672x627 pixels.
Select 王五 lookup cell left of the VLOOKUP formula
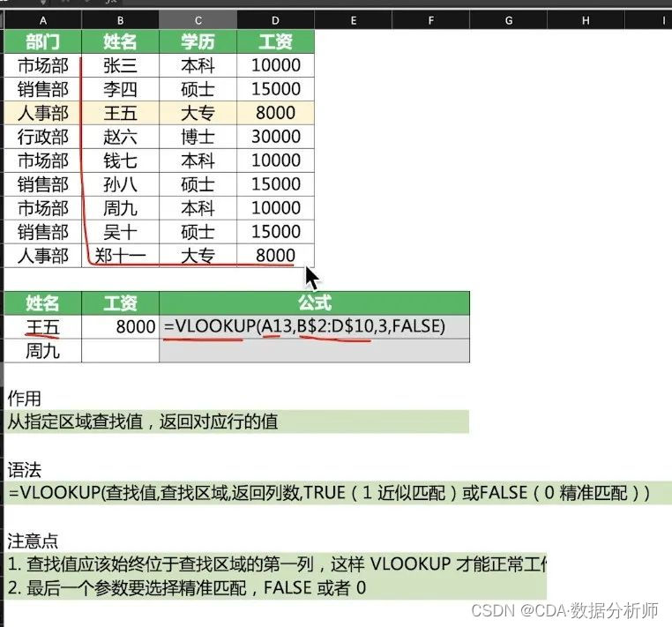click(x=43, y=327)
